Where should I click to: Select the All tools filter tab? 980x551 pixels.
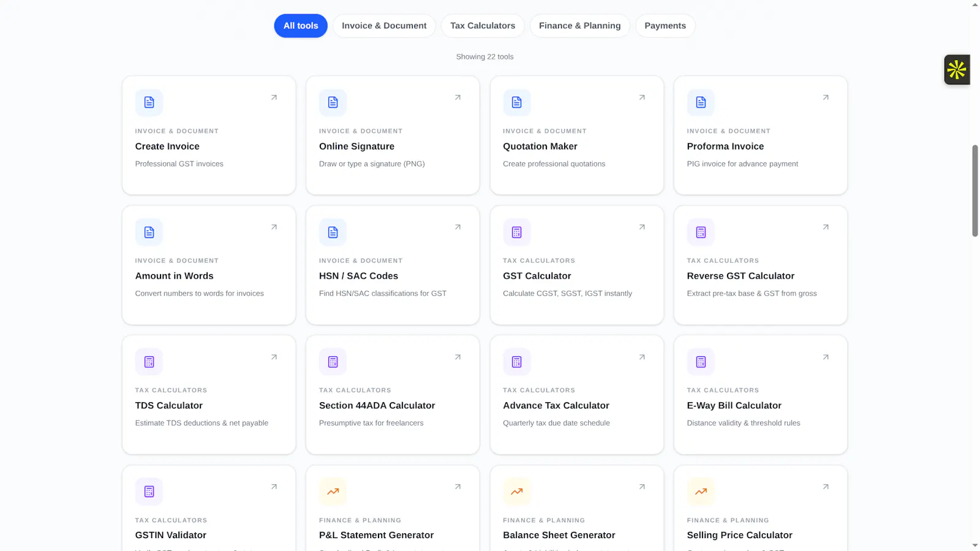pyautogui.click(x=301, y=26)
